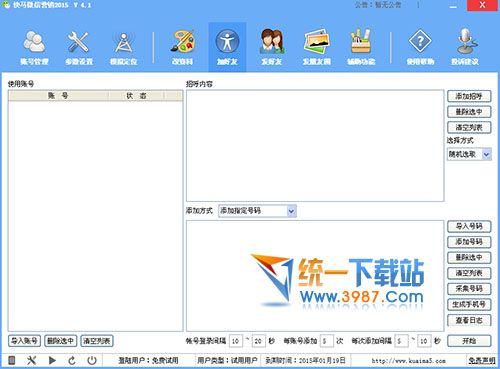Image resolution: width=500 pixels, height=369 pixels.
Task: Click the 添加招呼 button
Action: 469,96
